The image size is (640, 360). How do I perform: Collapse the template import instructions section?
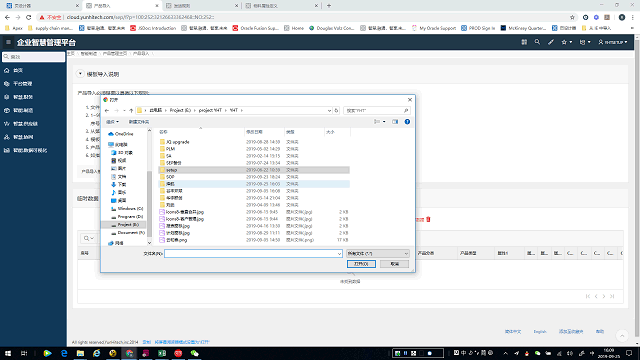[x=80, y=74]
